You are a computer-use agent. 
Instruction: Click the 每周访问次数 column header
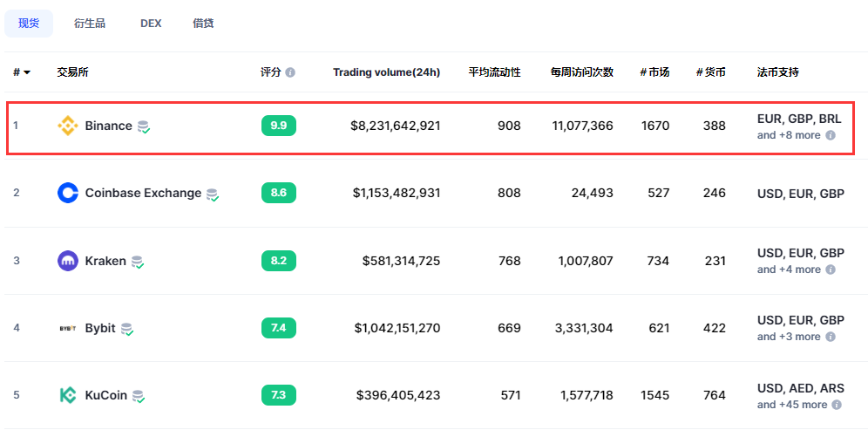coord(582,72)
